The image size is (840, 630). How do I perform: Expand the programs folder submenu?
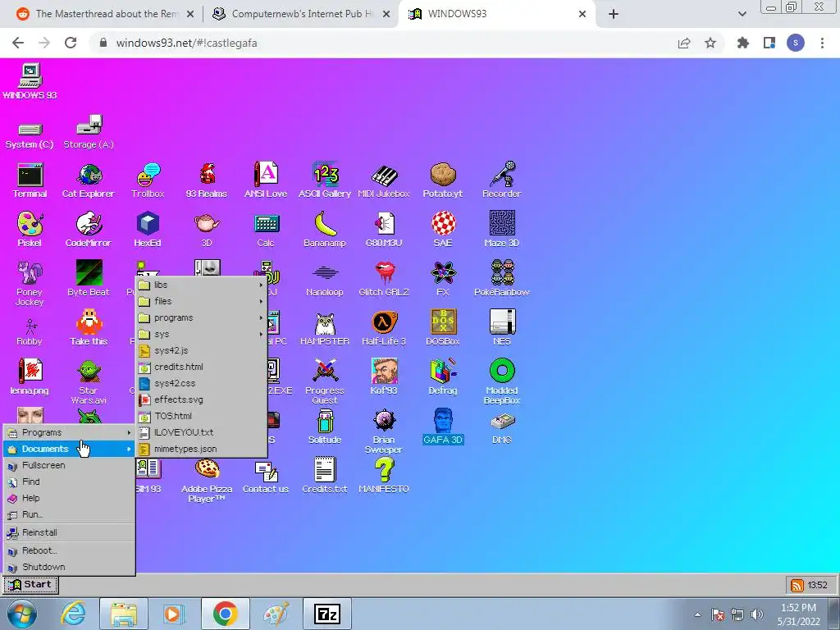coord(202,317)
